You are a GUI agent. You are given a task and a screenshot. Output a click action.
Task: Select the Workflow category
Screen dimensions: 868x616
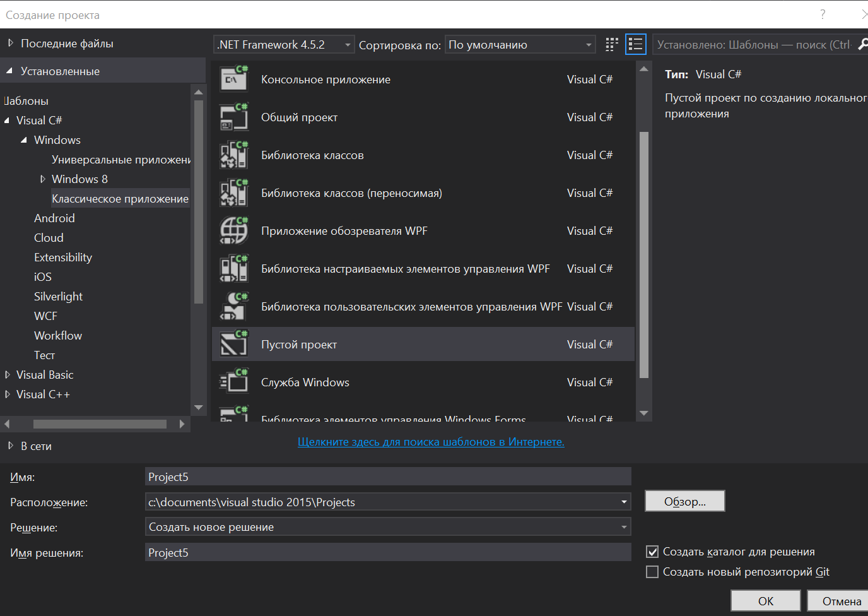coord(58,335)
